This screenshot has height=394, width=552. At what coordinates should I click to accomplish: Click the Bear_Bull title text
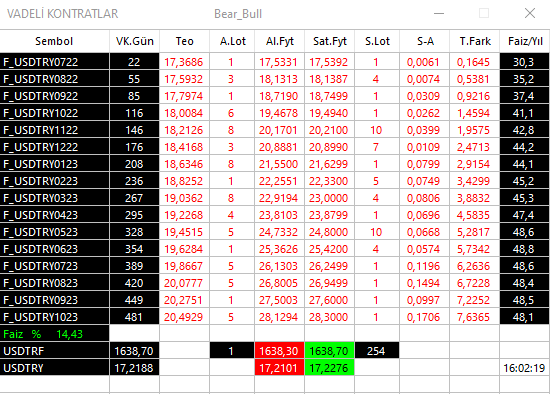pos(238,14)
